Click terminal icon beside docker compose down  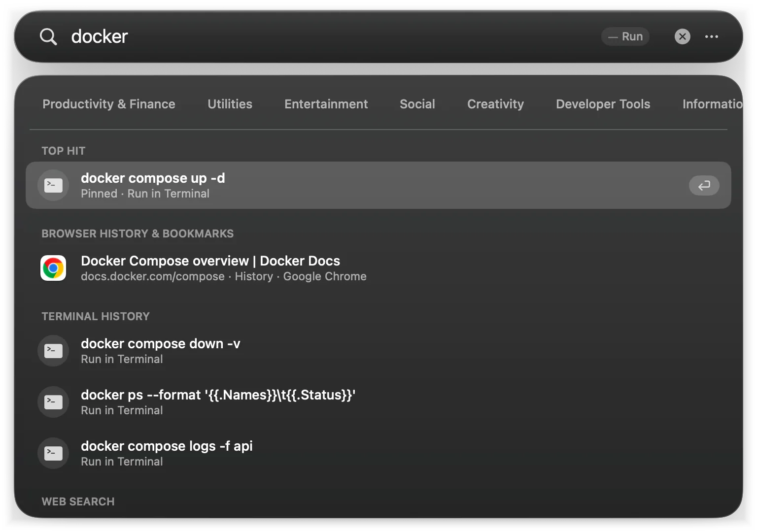[x=53, y=351]
